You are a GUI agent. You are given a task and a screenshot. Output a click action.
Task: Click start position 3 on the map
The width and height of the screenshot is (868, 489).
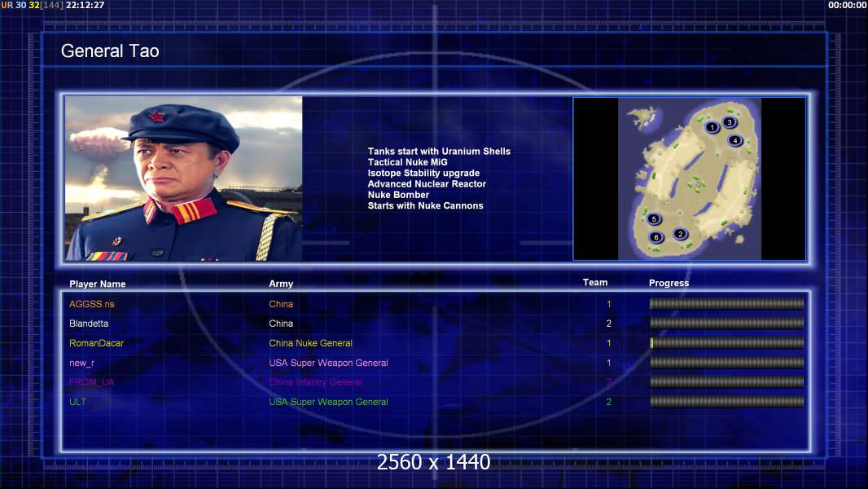point(729,121)
